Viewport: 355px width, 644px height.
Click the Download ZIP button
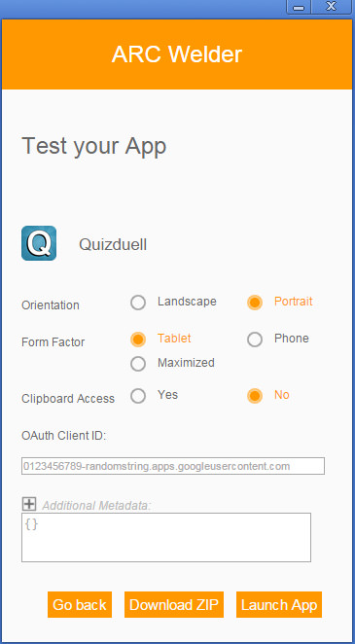174,604
